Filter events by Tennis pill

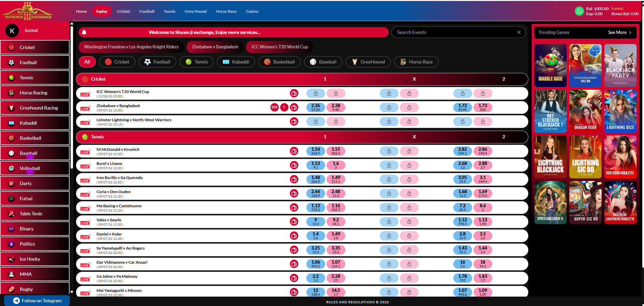(x=197, y=62)
